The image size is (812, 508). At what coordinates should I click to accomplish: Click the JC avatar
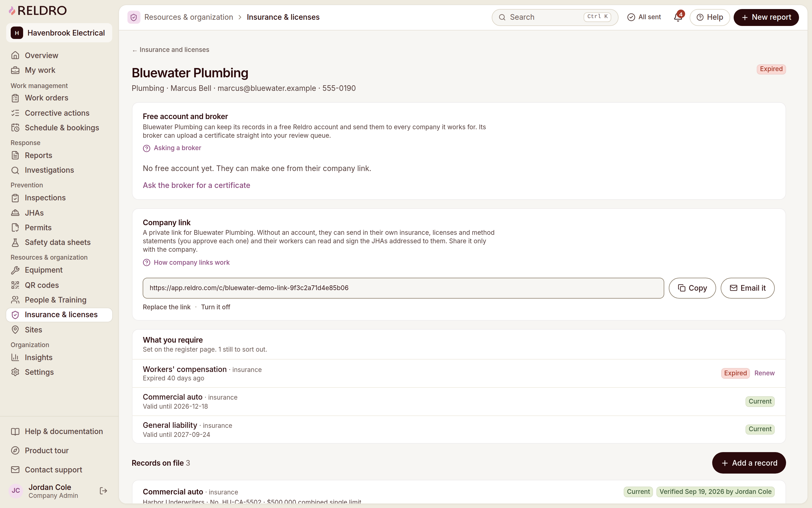[16, 491]
